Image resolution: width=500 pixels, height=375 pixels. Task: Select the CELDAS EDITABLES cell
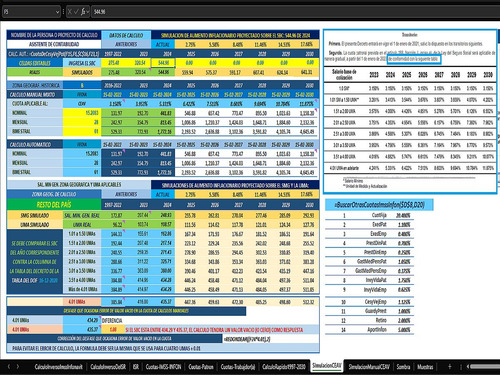35,63
